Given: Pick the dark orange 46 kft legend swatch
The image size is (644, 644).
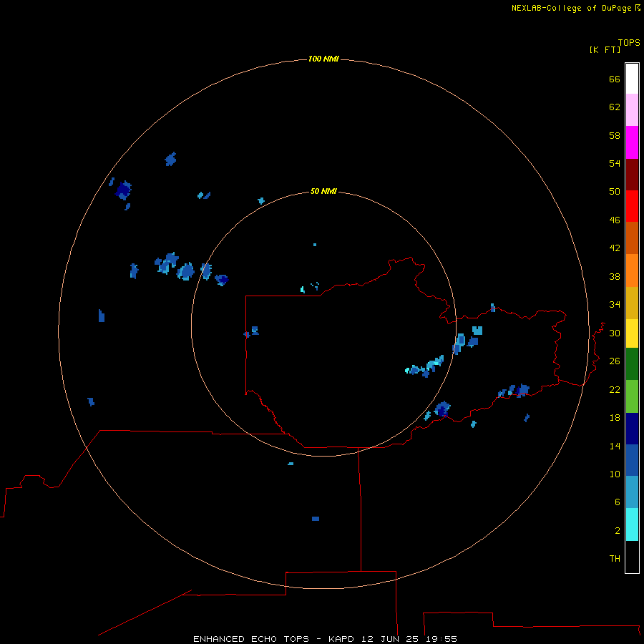Looking at the screenshot, I should click(632, 238).
